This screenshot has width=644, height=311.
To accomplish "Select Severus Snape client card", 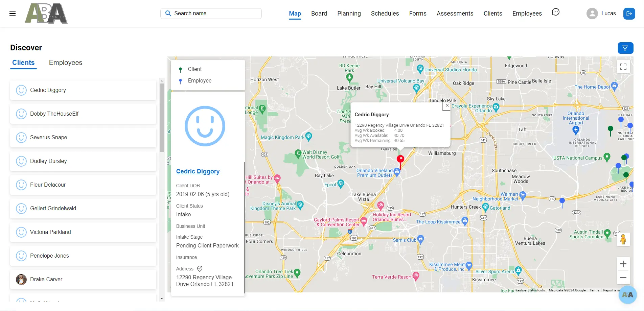I will click(x=83, y=138).
